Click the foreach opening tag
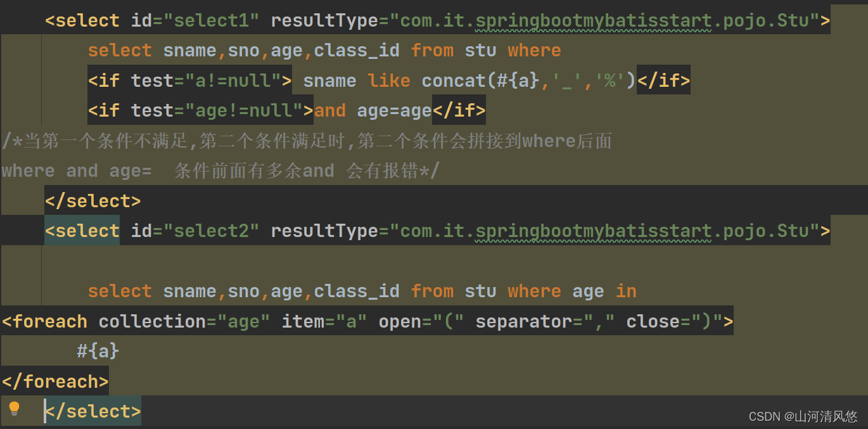Screen dimensions: 868x429 [45, 321]
